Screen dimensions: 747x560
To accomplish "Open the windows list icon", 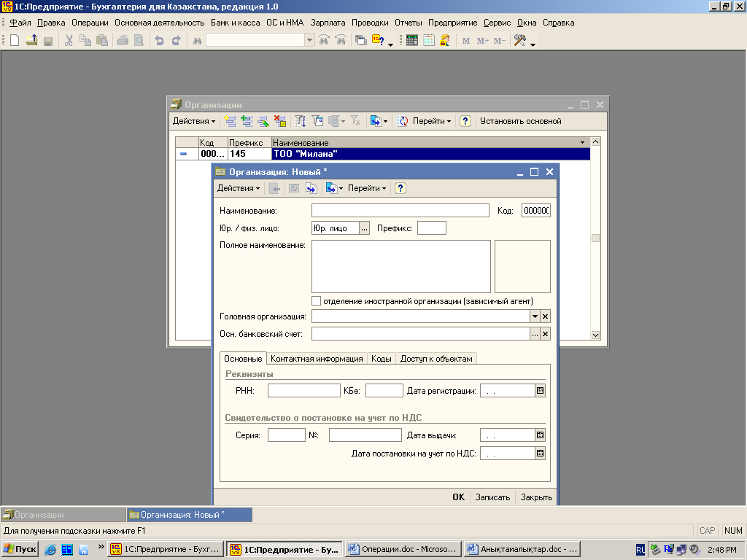I will click(x=361, y=41).
